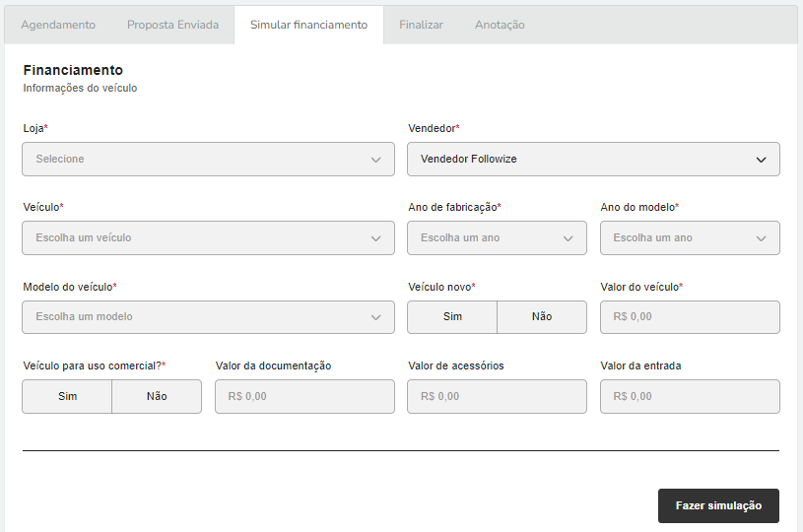
Task: Focus the Valor do veículo field
Action: tap(690, 317)
